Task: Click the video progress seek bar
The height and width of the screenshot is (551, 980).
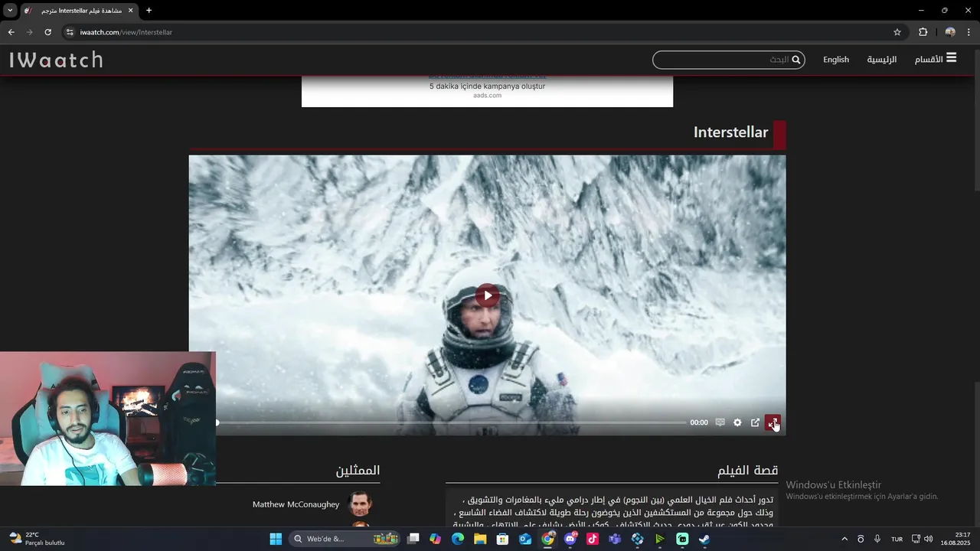Action: tap(451, 422)
